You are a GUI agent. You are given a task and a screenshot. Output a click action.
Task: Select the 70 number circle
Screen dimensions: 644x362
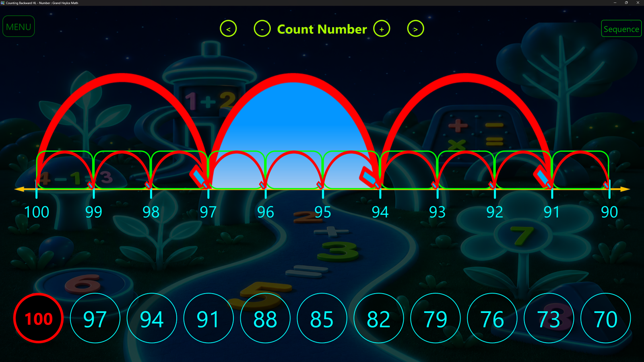pyautogui.click(x=606, y=318)
